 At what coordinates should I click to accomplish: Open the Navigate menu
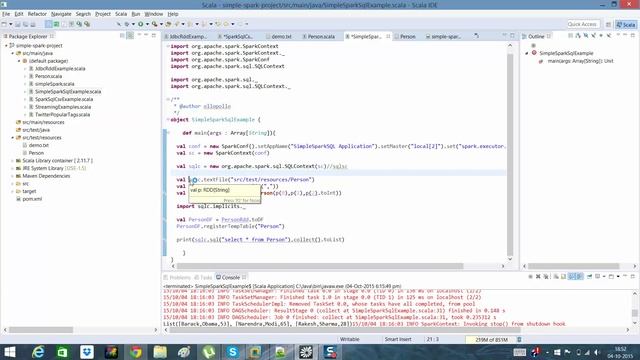point(61,14)
